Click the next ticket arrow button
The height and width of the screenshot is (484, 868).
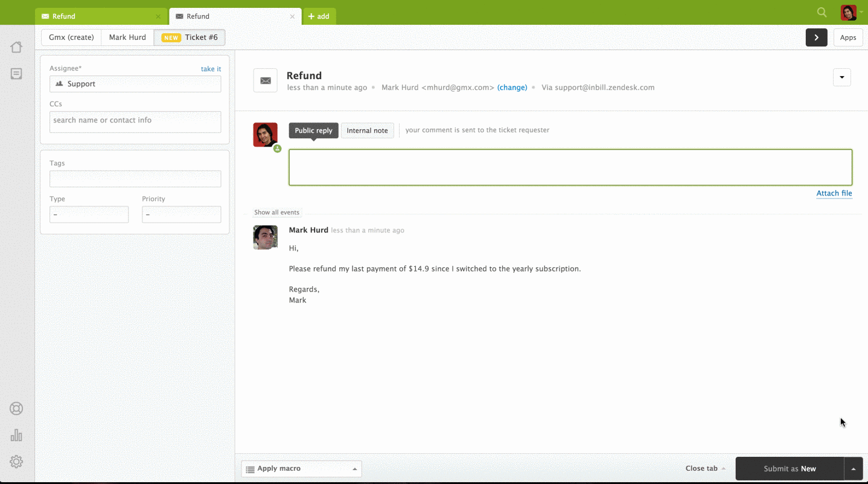[816, 37]
